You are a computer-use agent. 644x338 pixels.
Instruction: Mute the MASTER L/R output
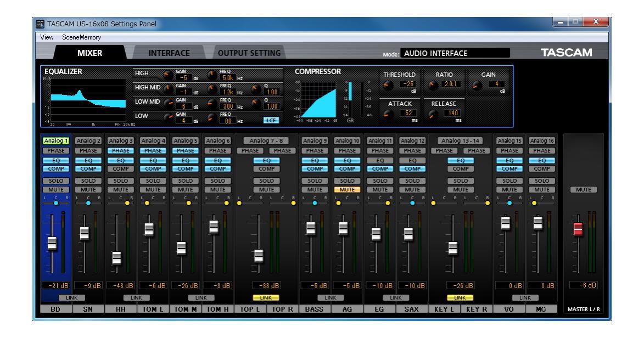click(x=583, y=190)
